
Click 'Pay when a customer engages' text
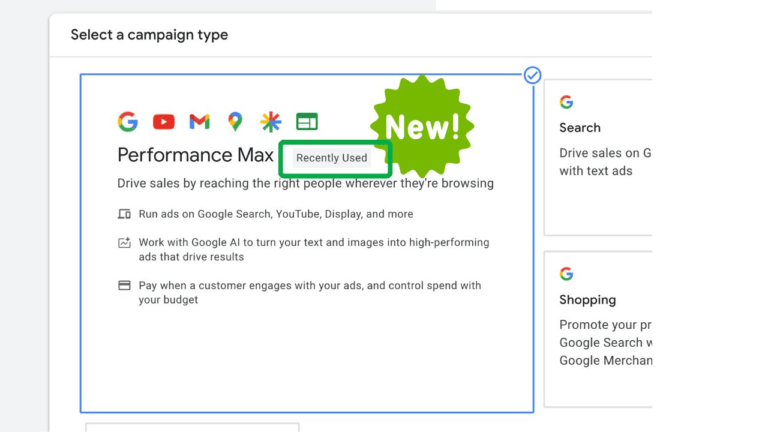pos(310,292)
